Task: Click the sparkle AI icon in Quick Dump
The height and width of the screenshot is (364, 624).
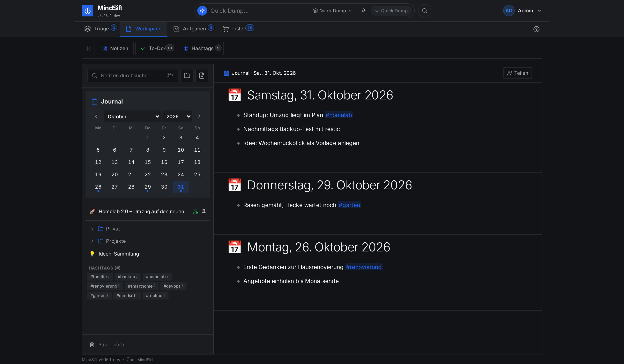Action: [x=202, y=11]
